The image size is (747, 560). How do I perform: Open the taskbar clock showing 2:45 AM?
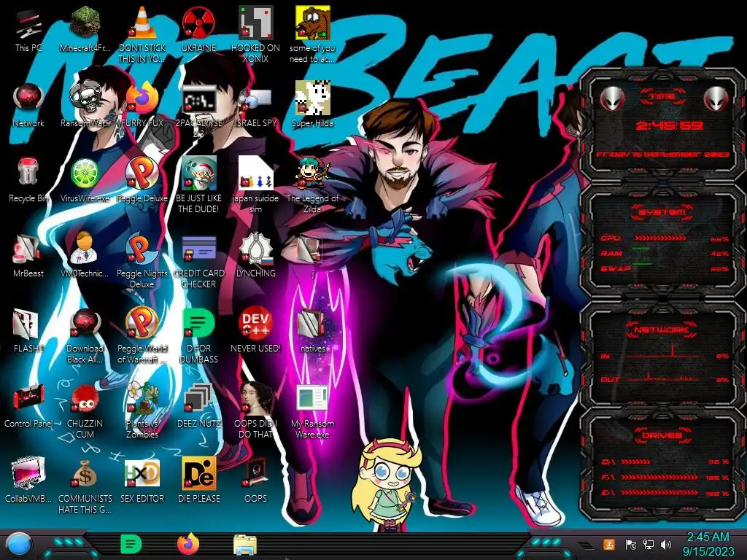(708, 544)
